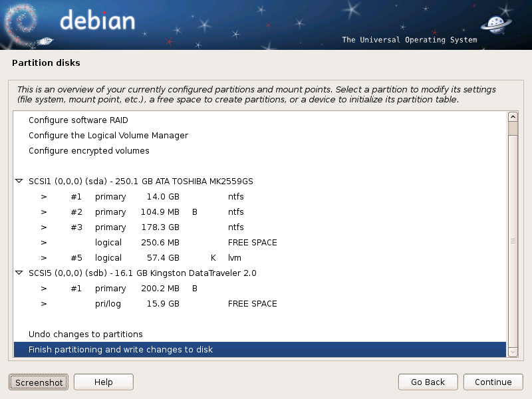This screenshot has width=532, height=399.
Task: Select Configure encrypted volumes
Action: point(260,151)
